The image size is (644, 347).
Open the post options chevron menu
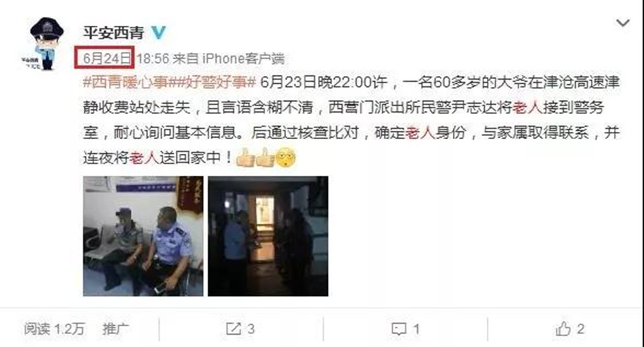623,23
